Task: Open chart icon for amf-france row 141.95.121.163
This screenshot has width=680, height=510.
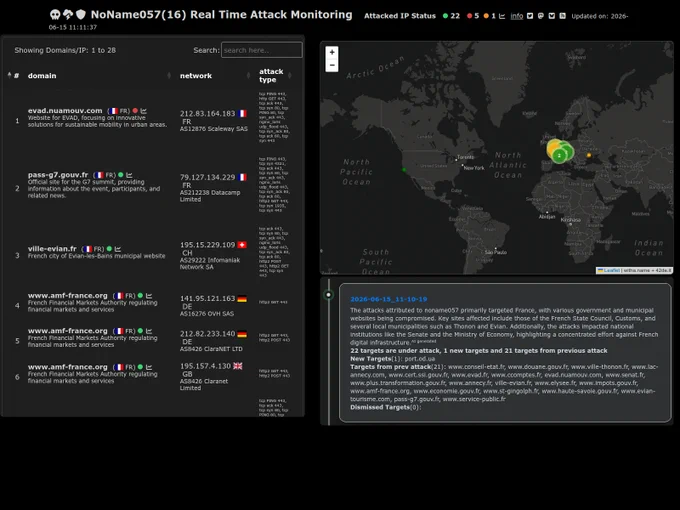Action: [149, 296]
